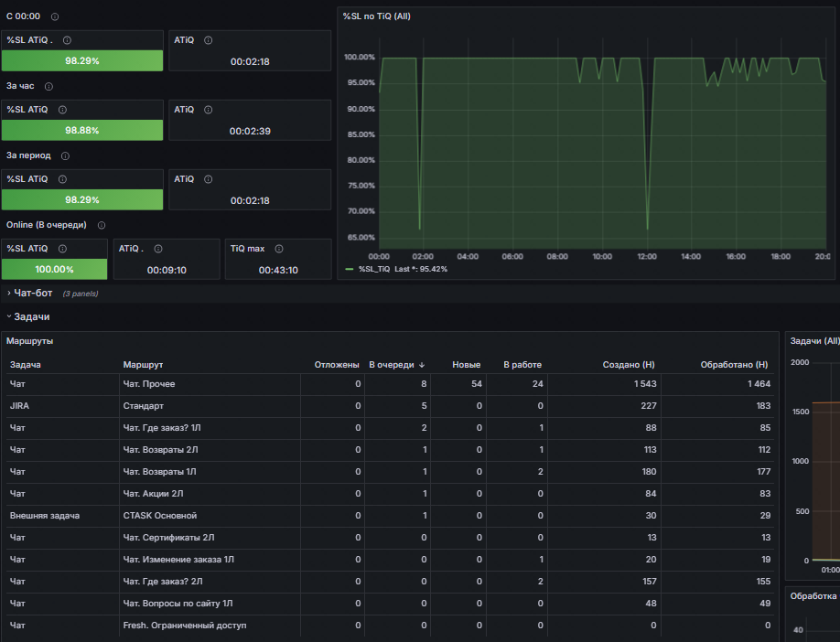Click the 100.00% green %SL ATiQ bar
The width and height of the screenshot is (840, 642).
tap(54, 270)
